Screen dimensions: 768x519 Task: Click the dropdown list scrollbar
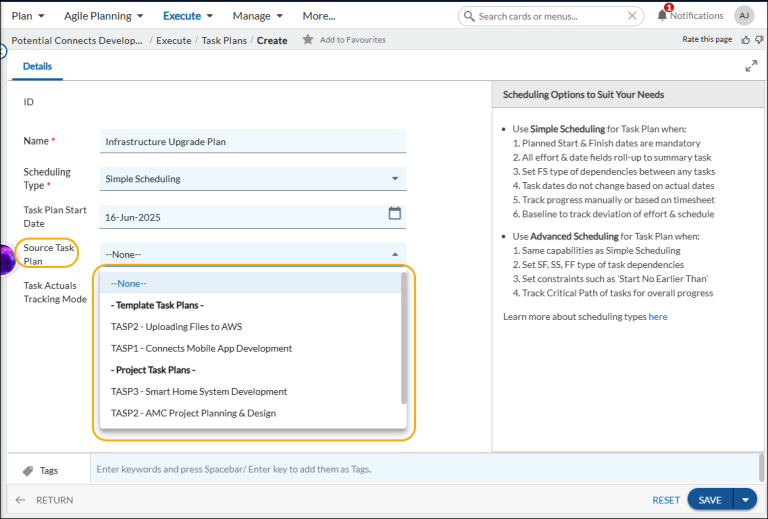pos(404,338)
